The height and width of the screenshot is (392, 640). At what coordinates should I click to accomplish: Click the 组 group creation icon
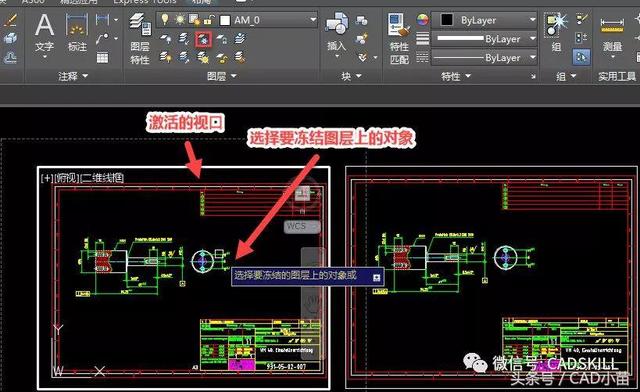point(556,33)
